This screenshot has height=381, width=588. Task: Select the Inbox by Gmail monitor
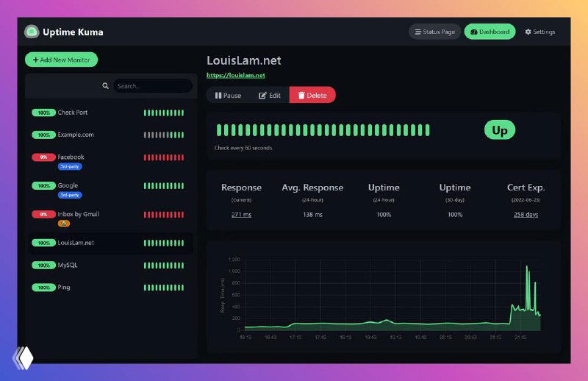(x=111, y=218)
